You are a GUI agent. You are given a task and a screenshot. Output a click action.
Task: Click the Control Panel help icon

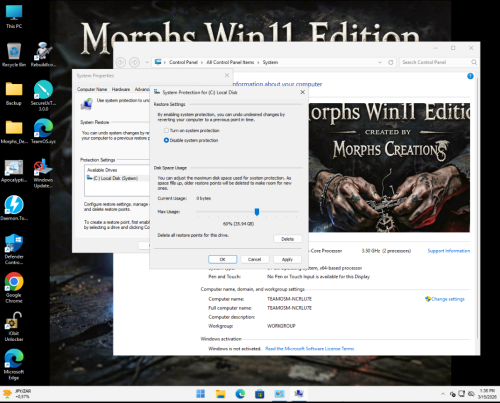pos(470,76)
